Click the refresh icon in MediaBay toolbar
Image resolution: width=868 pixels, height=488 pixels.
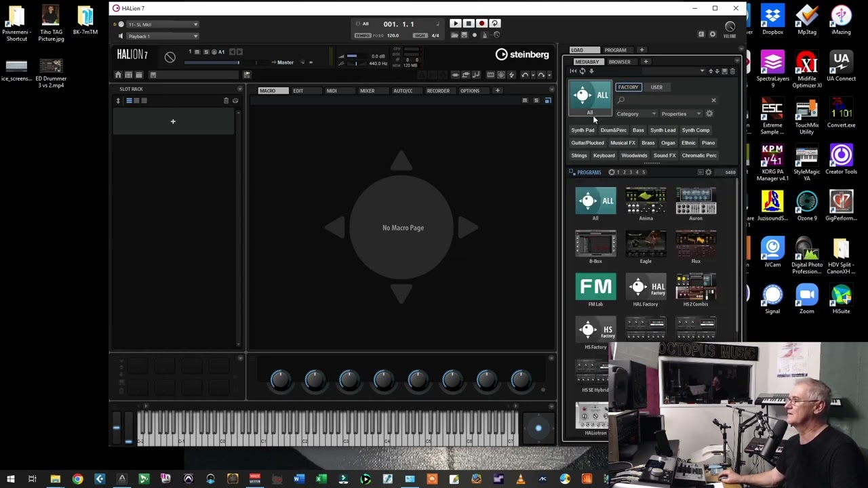point(582,71)
